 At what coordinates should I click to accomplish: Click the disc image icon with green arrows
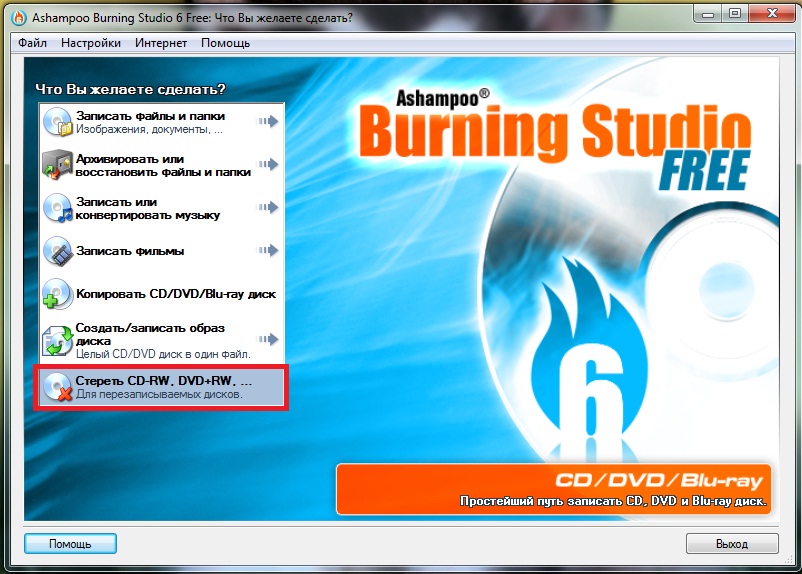tap(57, 340)
